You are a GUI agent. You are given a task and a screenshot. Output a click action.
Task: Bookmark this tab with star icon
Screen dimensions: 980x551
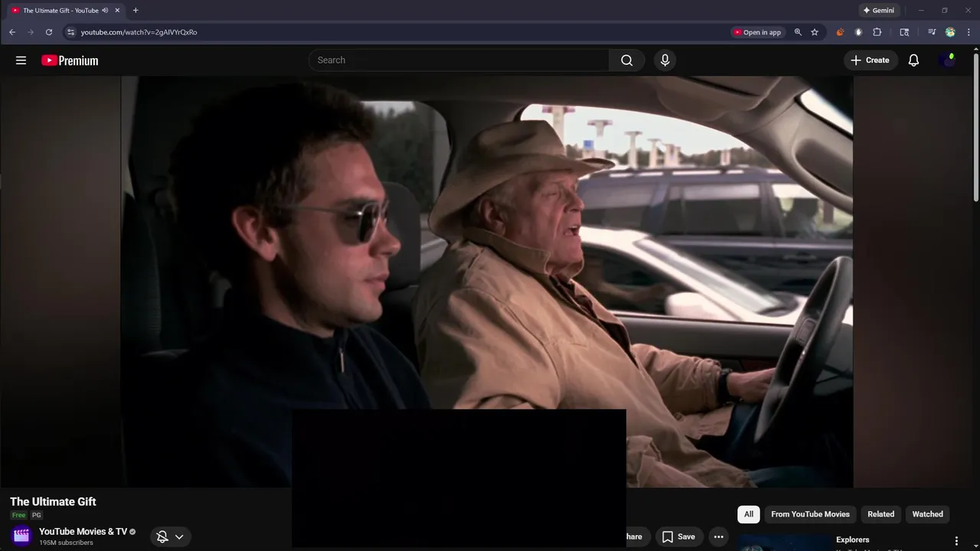(815, 32)
